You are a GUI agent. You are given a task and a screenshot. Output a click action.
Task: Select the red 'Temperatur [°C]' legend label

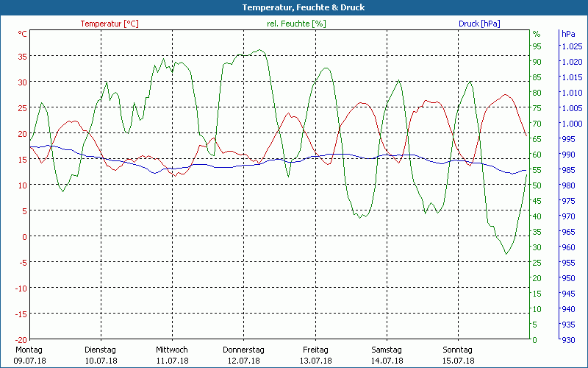110,24
